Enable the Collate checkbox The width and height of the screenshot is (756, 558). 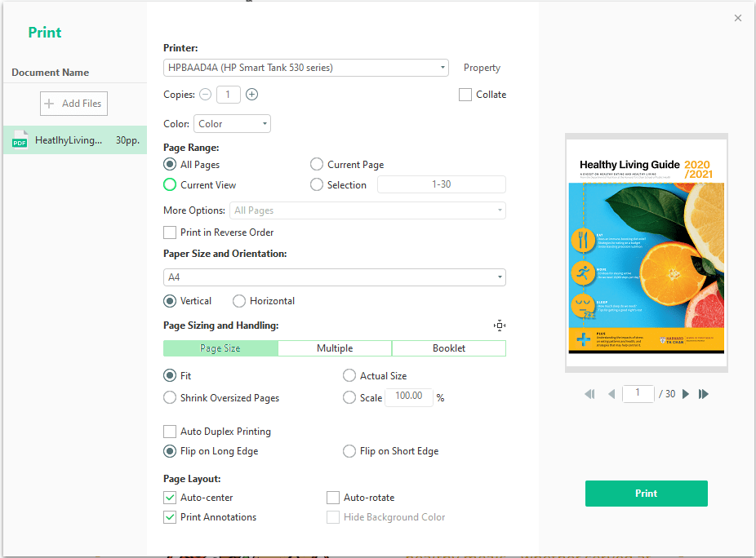pyautogui.click(x=465, y=95)
